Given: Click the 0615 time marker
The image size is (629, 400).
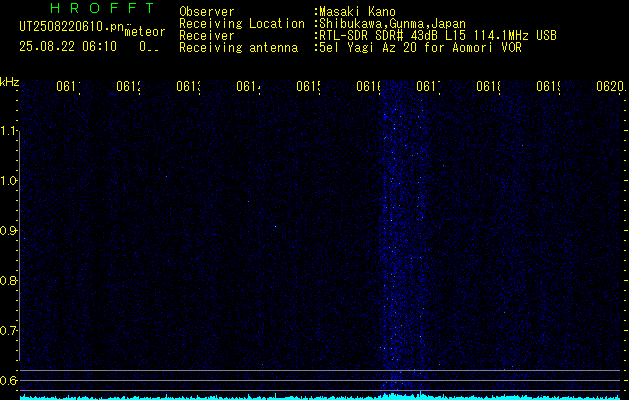Looking at the screenshot, I should [x=308, y=87].
